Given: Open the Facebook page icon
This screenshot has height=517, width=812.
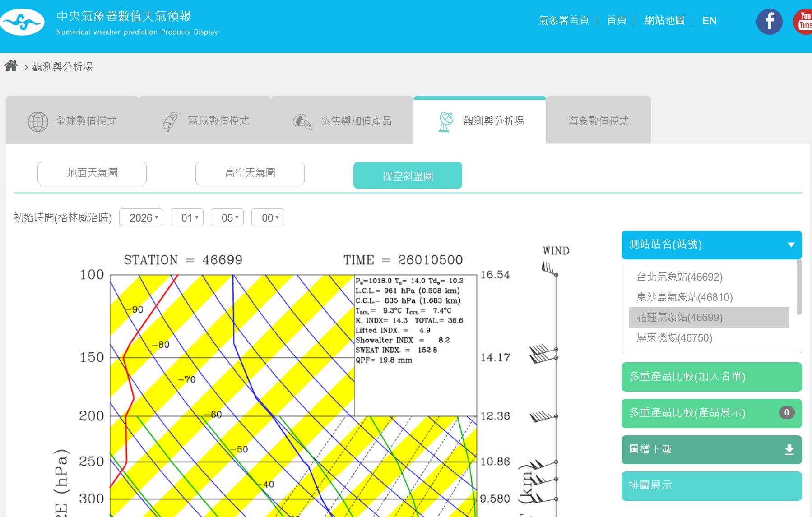Looking at the screenshot, I should [x=769, y=21].
